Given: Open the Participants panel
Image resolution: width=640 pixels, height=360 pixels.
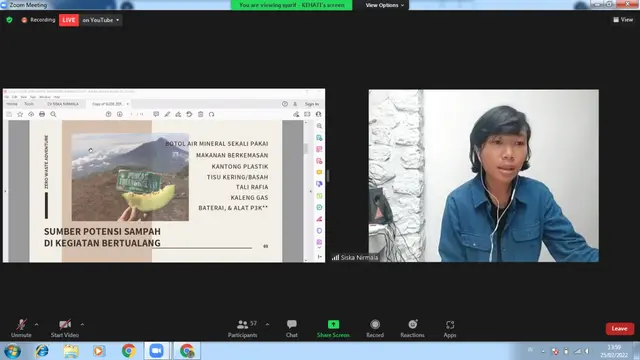Looking at the screenshot, I should [242, 328].
